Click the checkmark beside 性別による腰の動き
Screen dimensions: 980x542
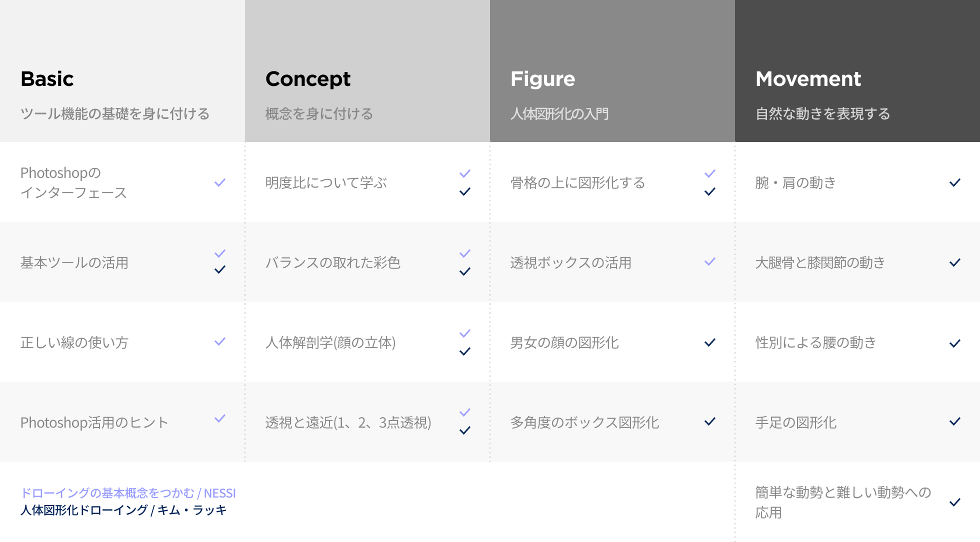(955, 343)
